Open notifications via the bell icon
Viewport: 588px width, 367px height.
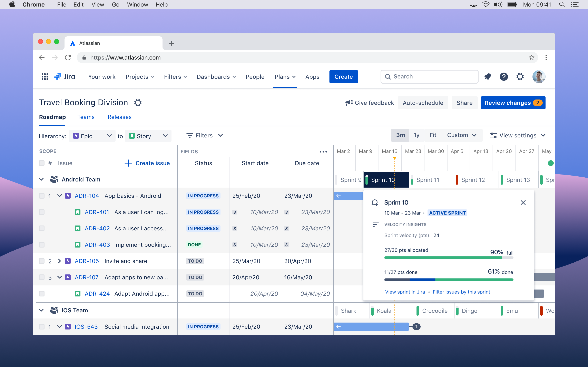pyautogui.click(x=488, y=77)
